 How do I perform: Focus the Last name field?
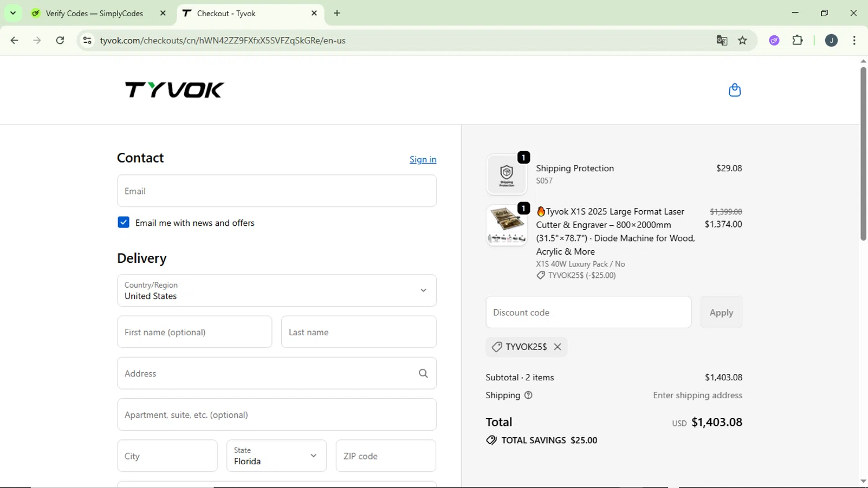359,332
